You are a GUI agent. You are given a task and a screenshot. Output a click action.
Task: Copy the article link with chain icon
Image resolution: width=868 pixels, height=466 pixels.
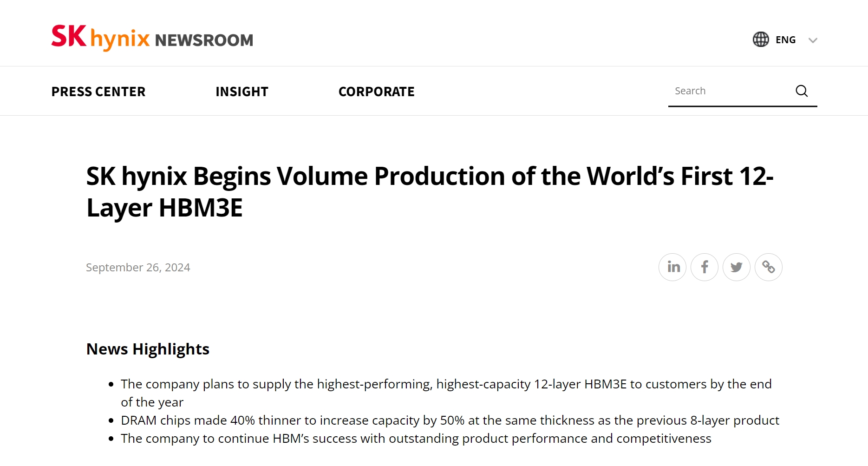pos(769,267)
